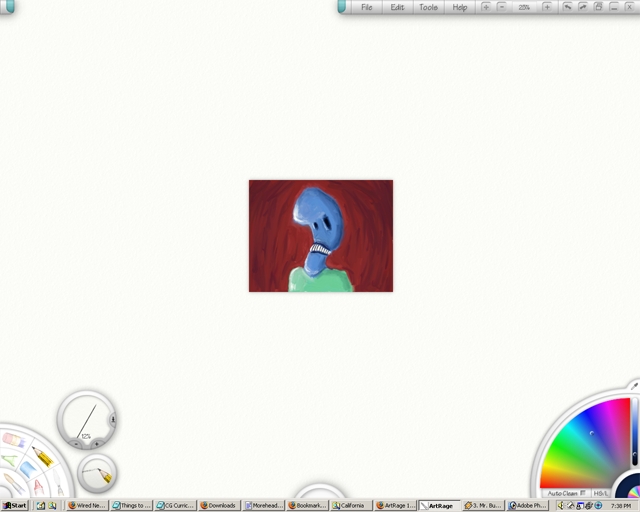Click the 12% tool size dial
640x512 pixels.
[85, 419]
